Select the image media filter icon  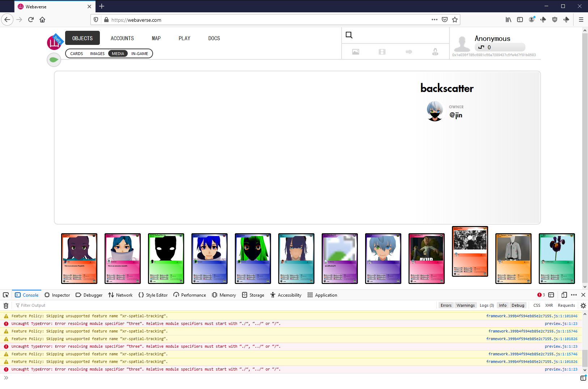[355, 51]
